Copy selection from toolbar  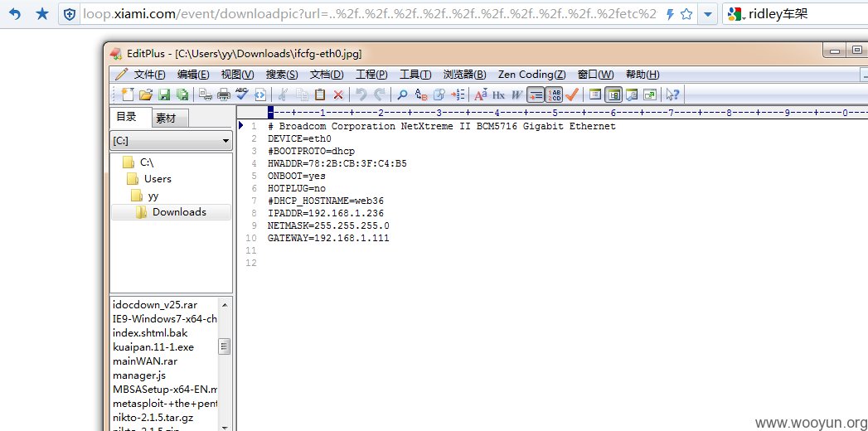coord(302,94)
